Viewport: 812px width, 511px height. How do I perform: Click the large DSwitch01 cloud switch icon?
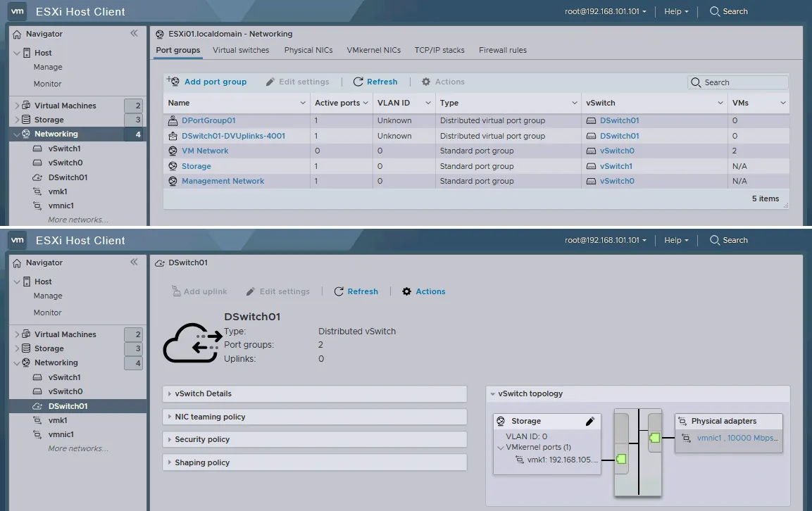pos(192,343)
